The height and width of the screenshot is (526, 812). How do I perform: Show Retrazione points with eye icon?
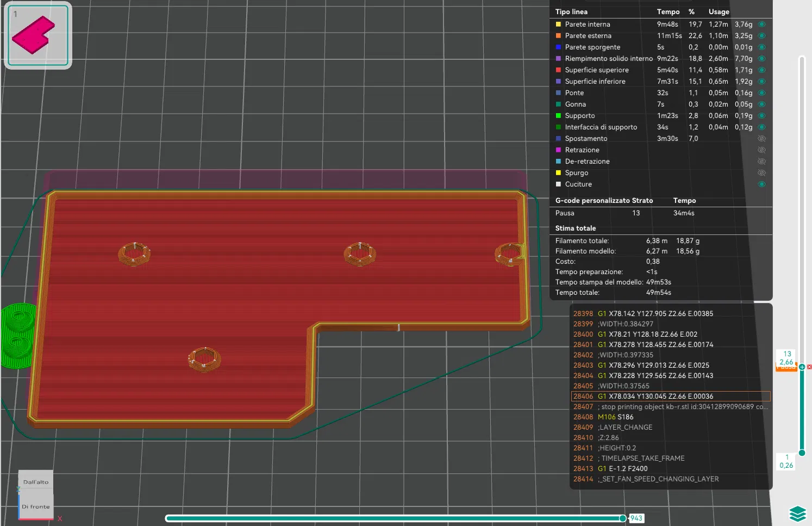pos(761,150)
